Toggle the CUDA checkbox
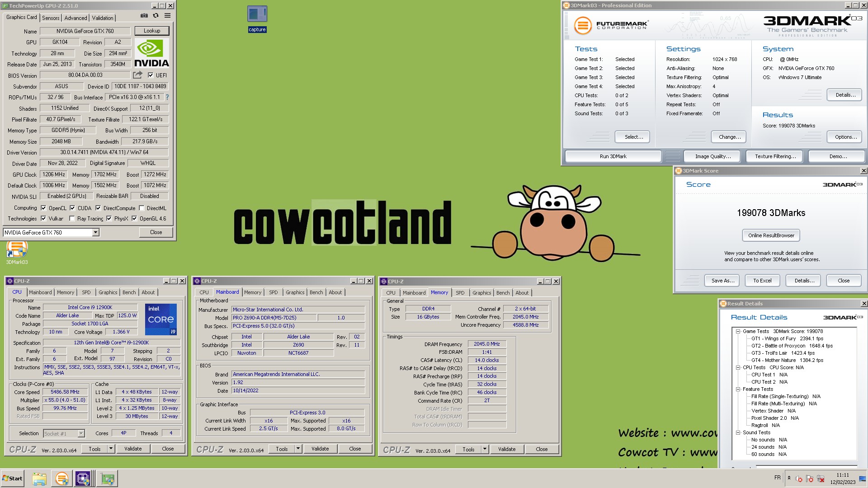The width and height of the screenshot is (868, 488). tap(72, 208)
